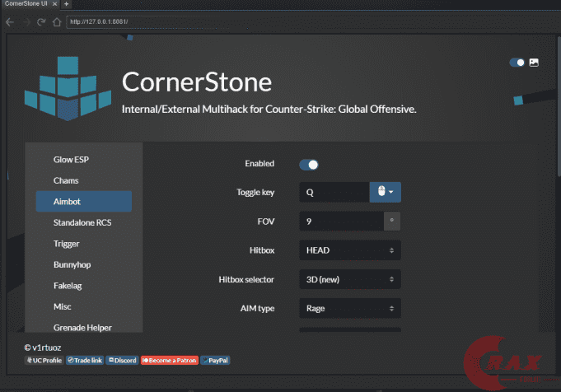Open a new tab with plus button

[x=66, y=4]
